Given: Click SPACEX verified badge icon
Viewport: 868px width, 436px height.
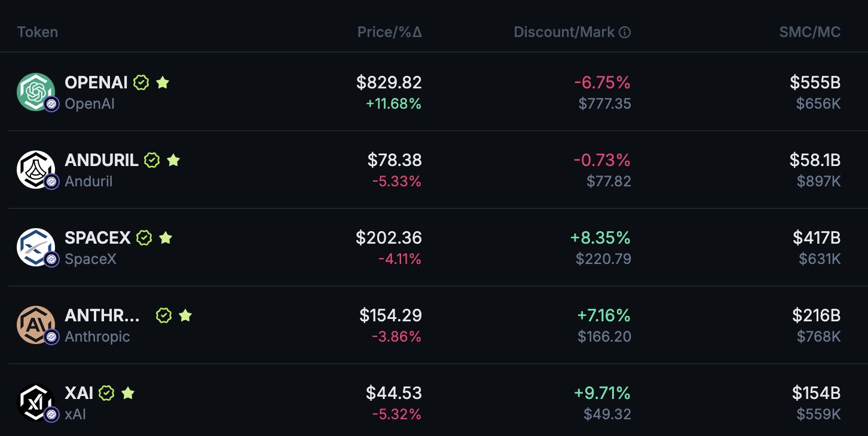Looking at the screenshot, I should [x=144, y=238].
